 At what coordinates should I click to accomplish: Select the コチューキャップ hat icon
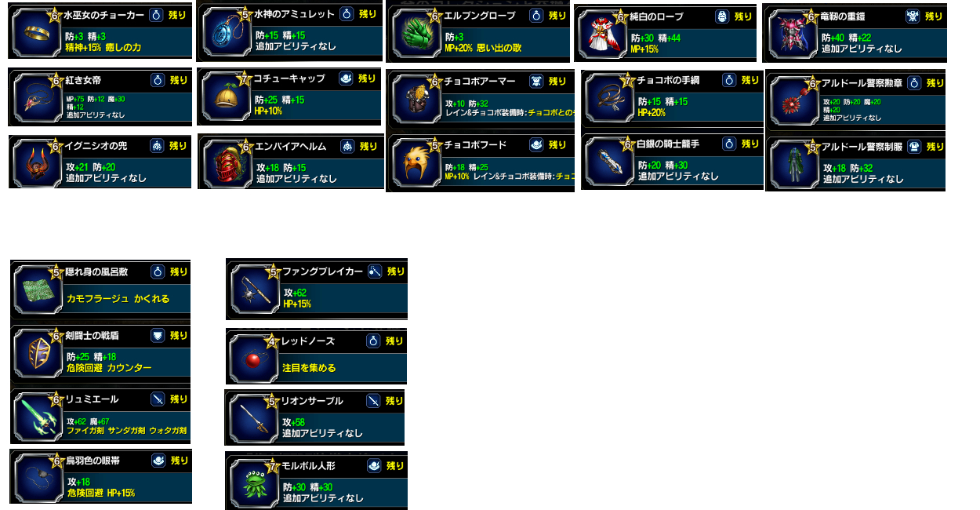224,97
